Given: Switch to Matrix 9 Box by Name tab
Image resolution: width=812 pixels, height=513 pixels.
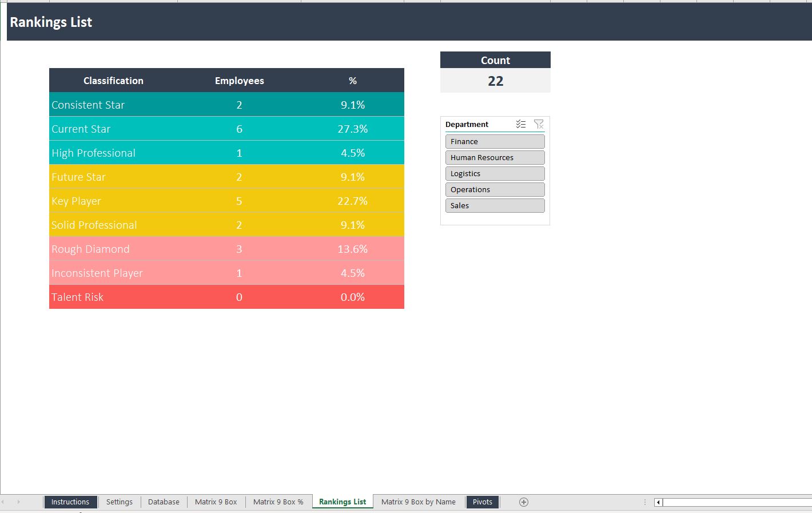Looking at the screenshot, I should [x=418, y=502].
